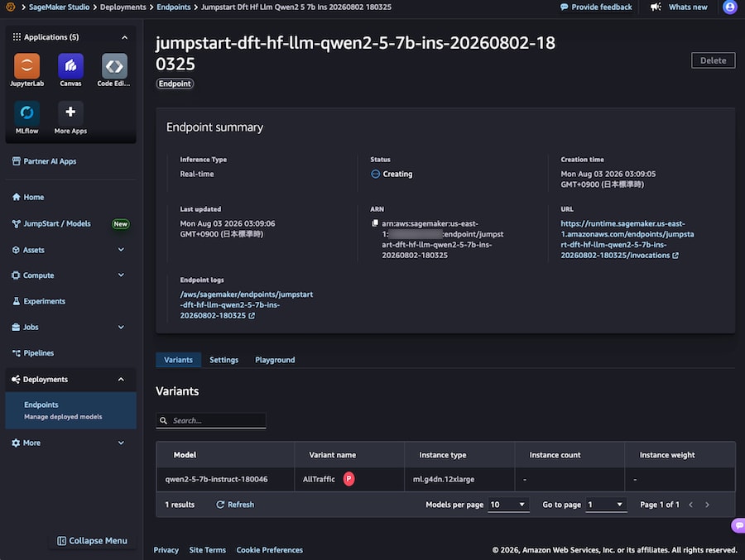The height and width of the screenshot is (560, 745).
Task: Expand the Jobs section
Action: (121, 327)
